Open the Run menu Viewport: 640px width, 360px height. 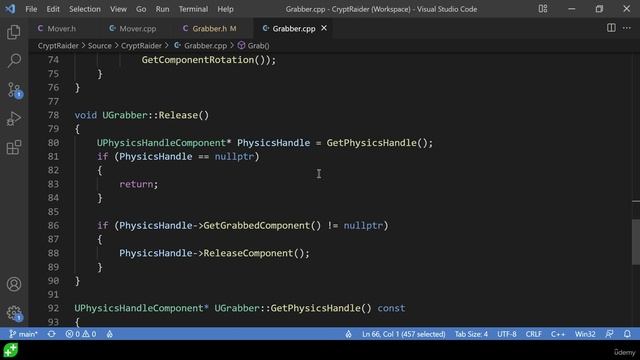coord(162,9)
